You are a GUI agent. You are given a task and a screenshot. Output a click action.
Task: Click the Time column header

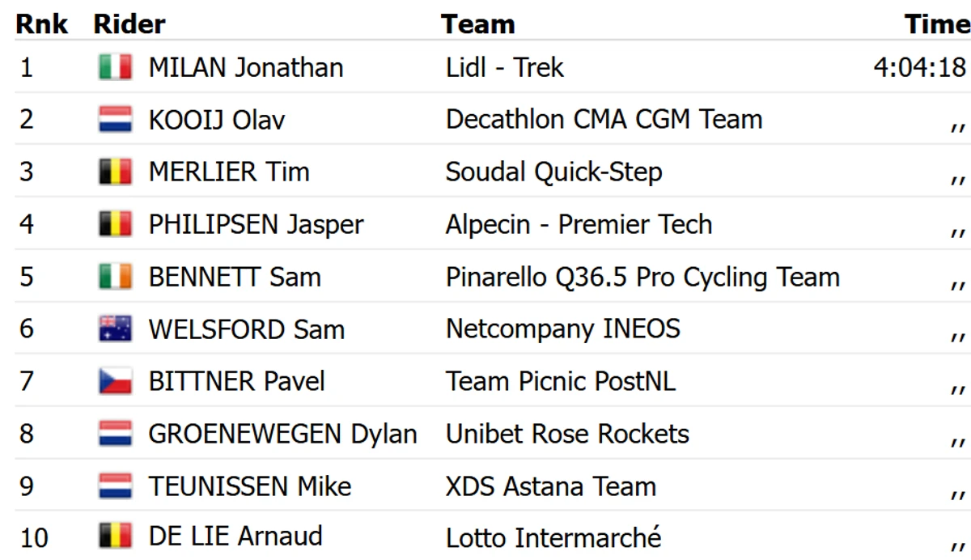click(x=937, y=24)
